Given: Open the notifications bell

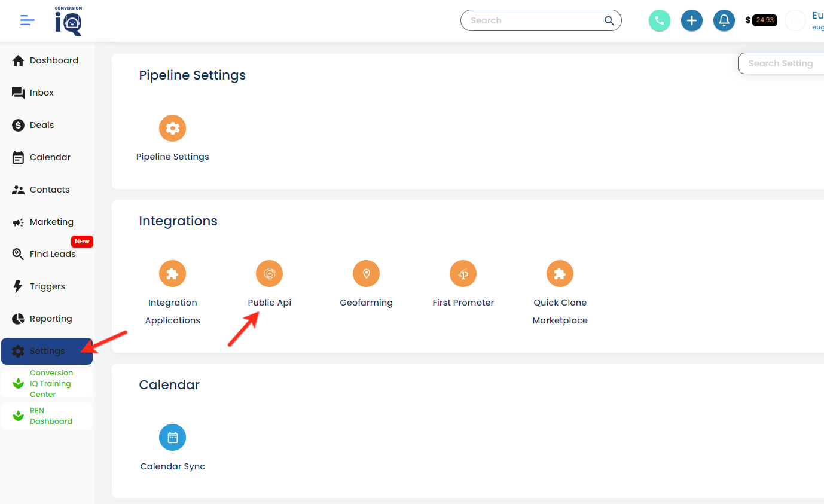Looking at the screenshot, I should pyautogui.click(x=724, y=21).
